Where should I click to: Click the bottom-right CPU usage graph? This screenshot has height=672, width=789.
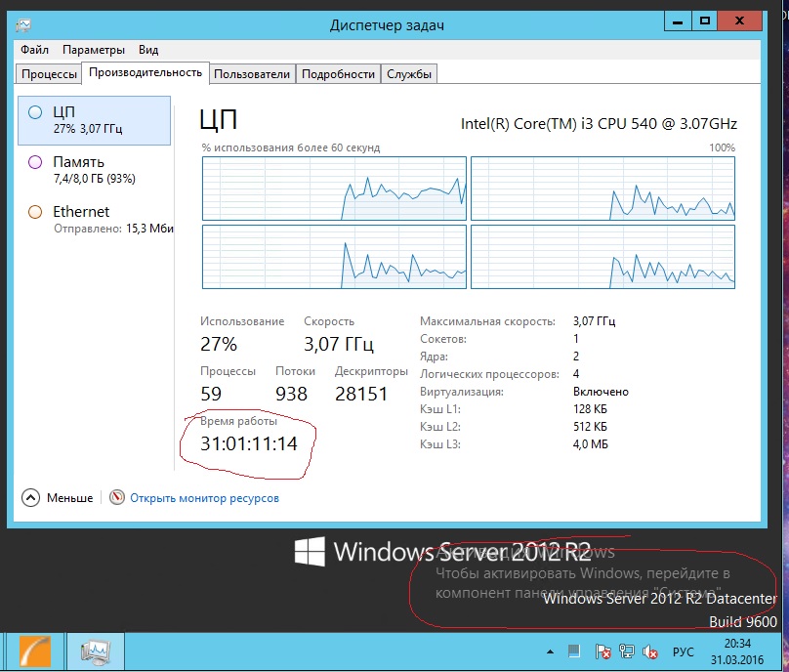[x=602, y=257]
